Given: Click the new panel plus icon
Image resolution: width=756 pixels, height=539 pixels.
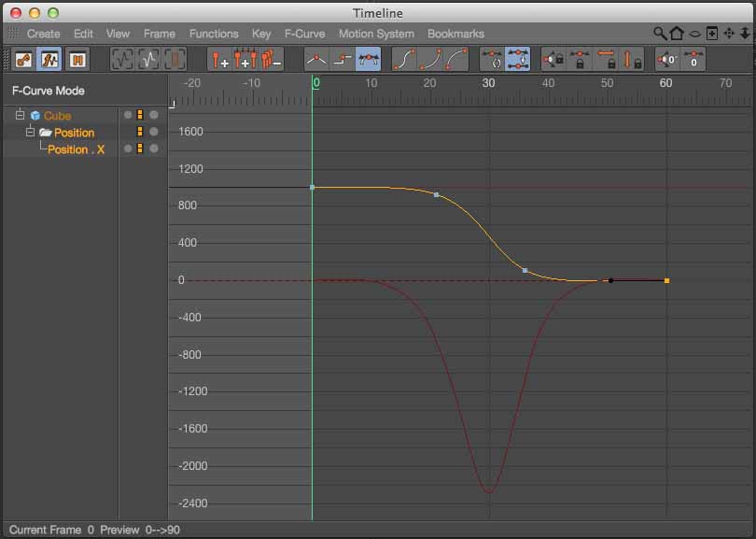Looking at the screenshot, I should (711, 34).
